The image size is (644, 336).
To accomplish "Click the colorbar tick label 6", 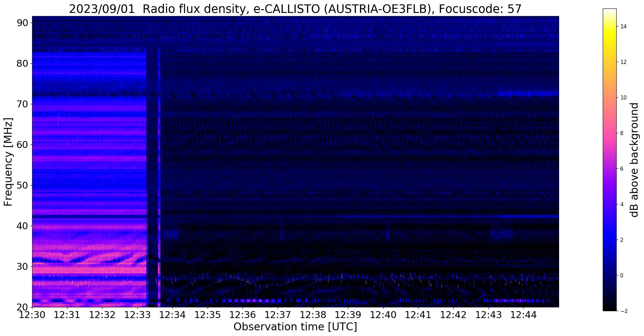I will click(x=622, y=169).
